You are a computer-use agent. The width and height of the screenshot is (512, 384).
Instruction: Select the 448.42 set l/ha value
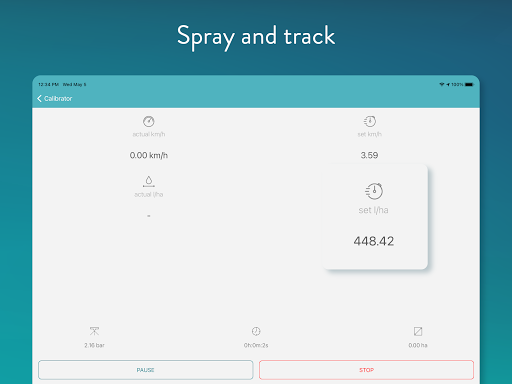coord(374,241)
